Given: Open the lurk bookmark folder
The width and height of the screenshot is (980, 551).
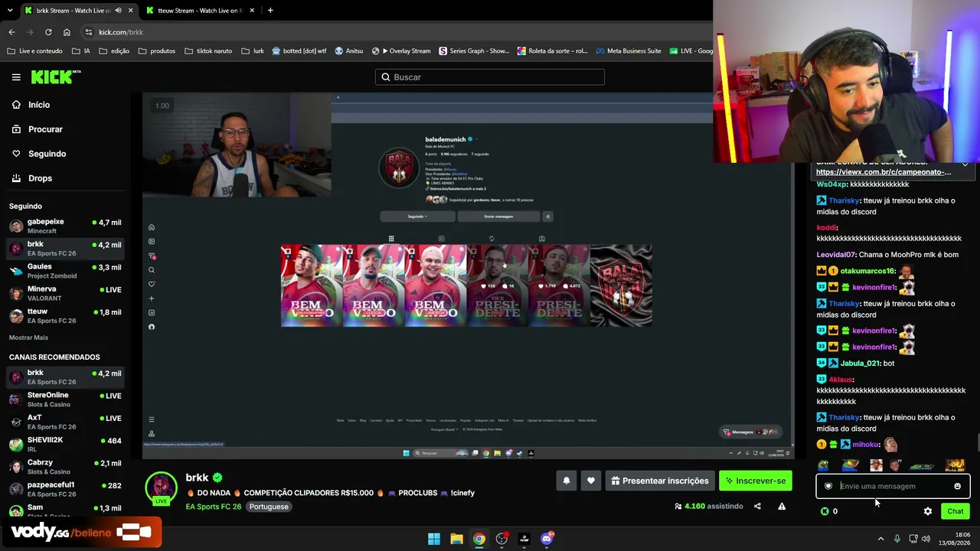Looking at the screenshot, I should [253, 51].
